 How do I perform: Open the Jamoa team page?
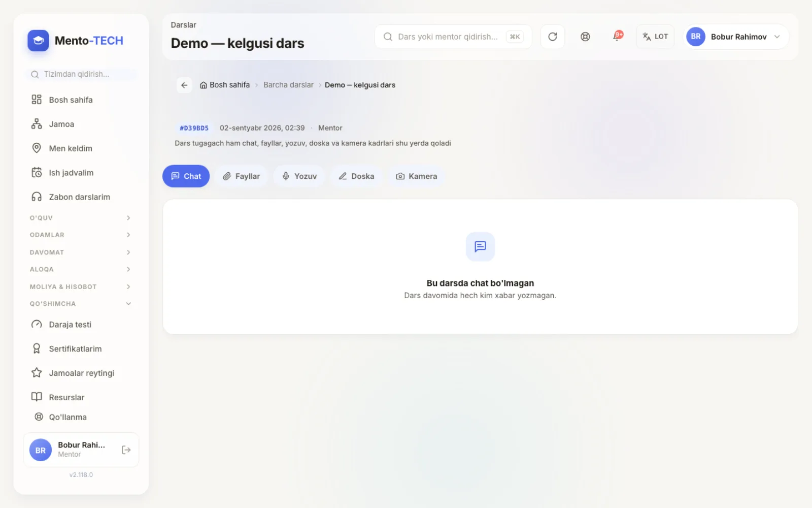tap(81, 124)
